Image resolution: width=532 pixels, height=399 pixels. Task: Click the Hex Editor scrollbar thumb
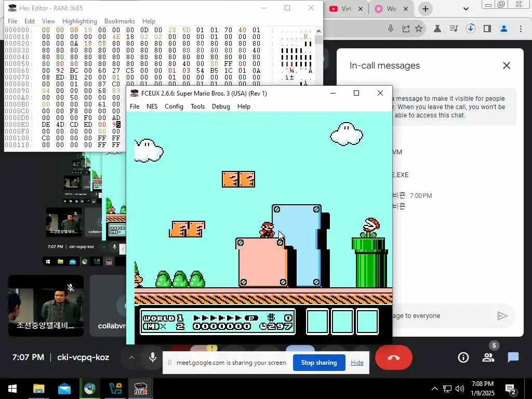[x=318, y=39]
